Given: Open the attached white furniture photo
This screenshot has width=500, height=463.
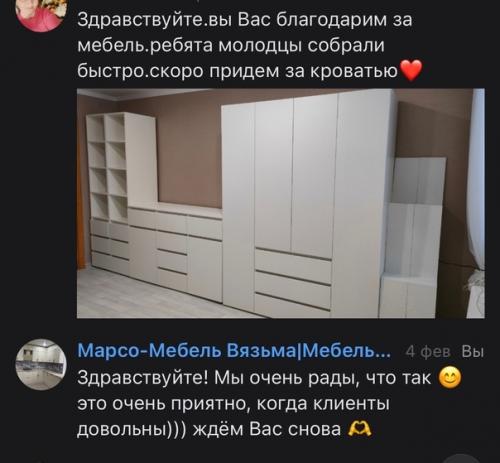Looking at the screenshot, I should [281, 203].
